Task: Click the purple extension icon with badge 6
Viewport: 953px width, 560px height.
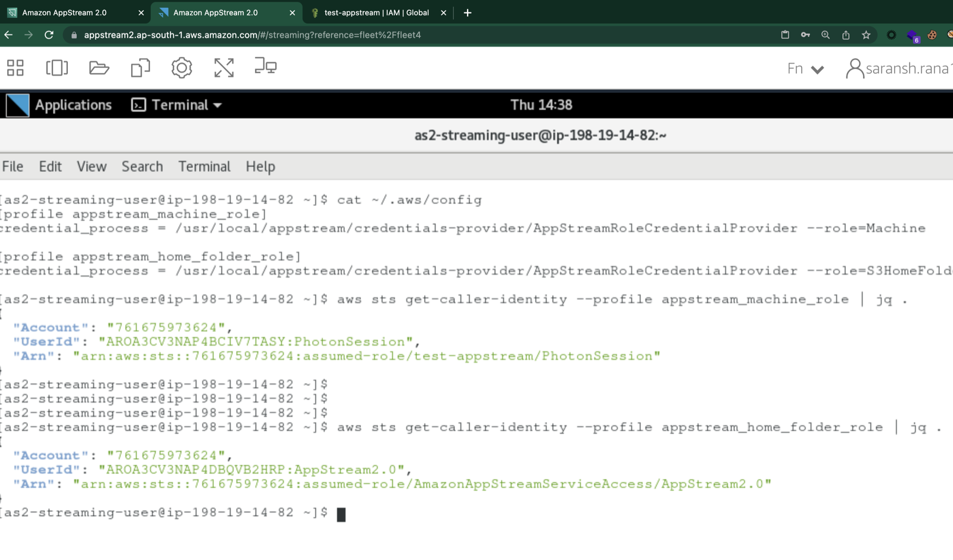Action: pos(912,36)
